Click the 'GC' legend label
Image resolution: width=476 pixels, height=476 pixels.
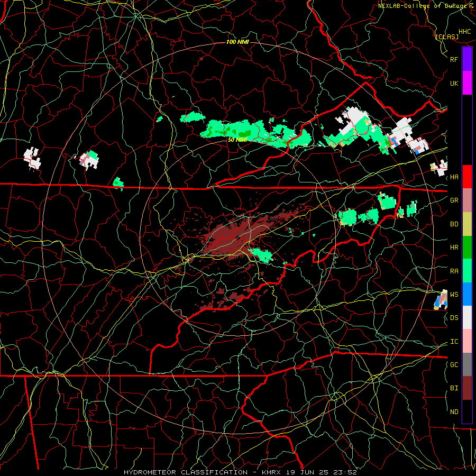pyautogui.click(x=454, y=364)
